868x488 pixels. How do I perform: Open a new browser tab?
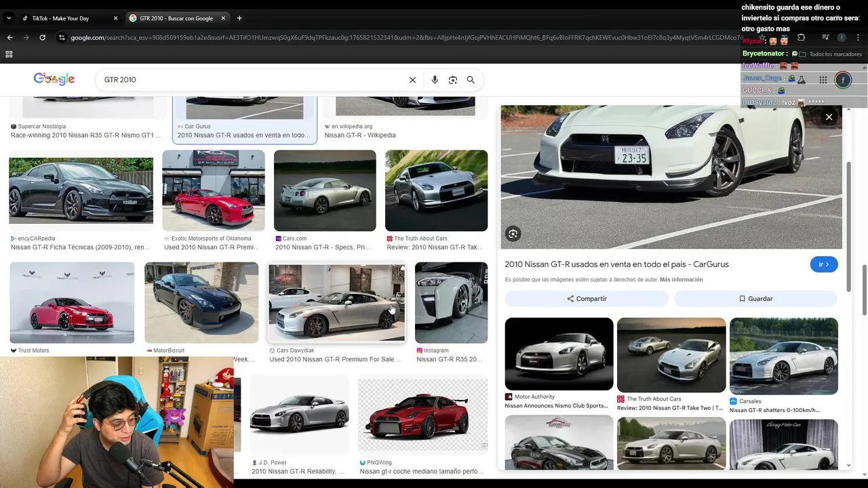pos(239,18)
